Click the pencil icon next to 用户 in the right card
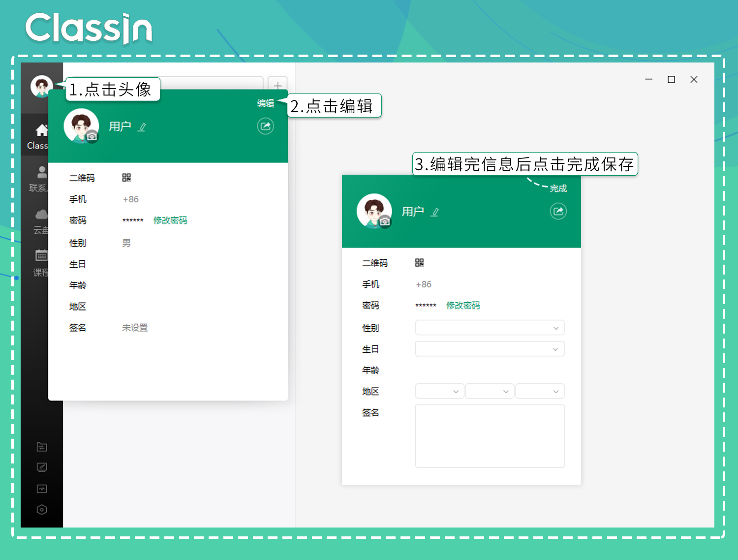The width and height of the screenshot is (738, 560). tap(434, 212)
